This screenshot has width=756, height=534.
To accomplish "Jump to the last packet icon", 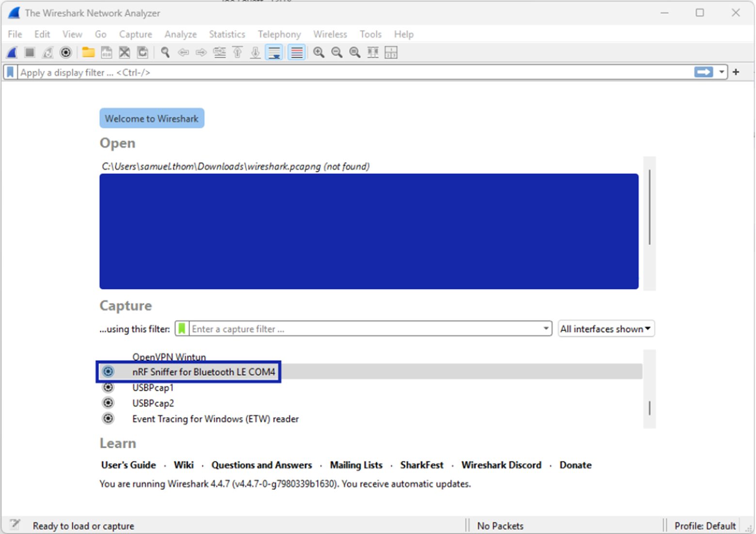I will (256, 52).
